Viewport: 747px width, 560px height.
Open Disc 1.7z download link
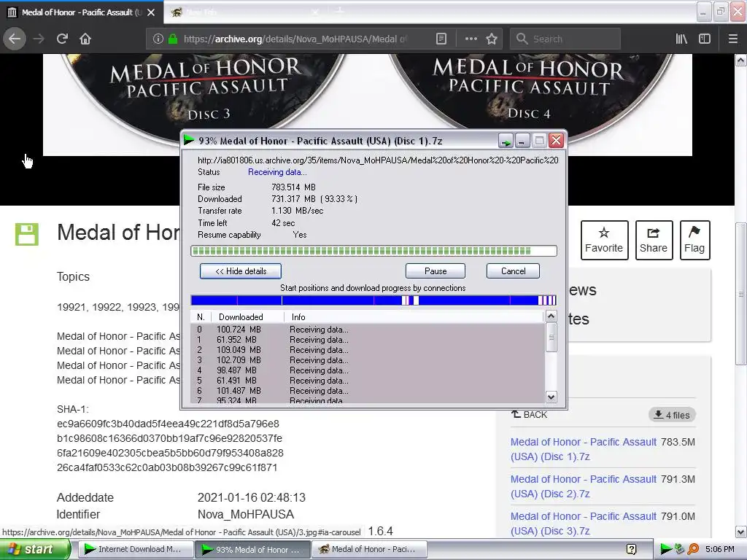tap(583, 449)
